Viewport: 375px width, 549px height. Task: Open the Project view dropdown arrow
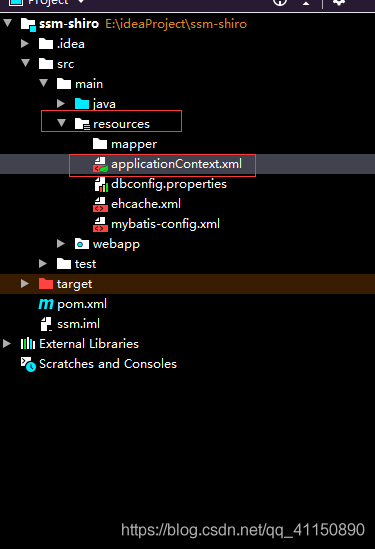pyautogui.click(x=81, y=2)
